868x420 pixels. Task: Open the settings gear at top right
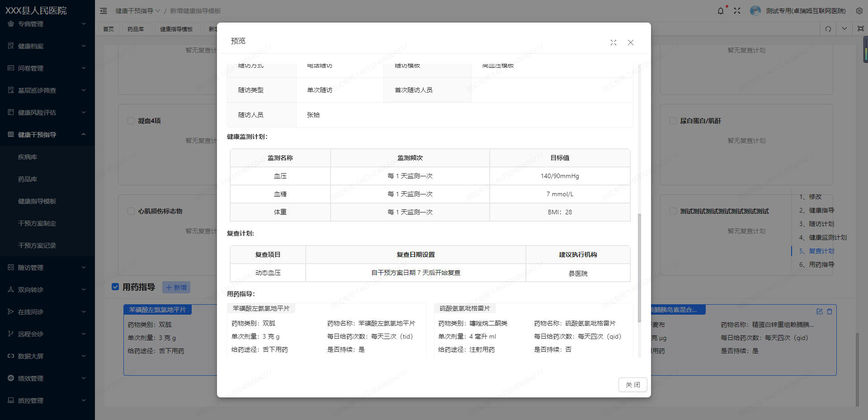tap(859, 10)
